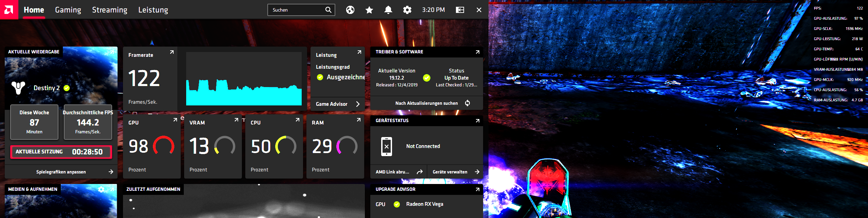Click overlay GPU-MCLK 920 MHz
Screen dimensions: 868x218
(x=838, y=80)
